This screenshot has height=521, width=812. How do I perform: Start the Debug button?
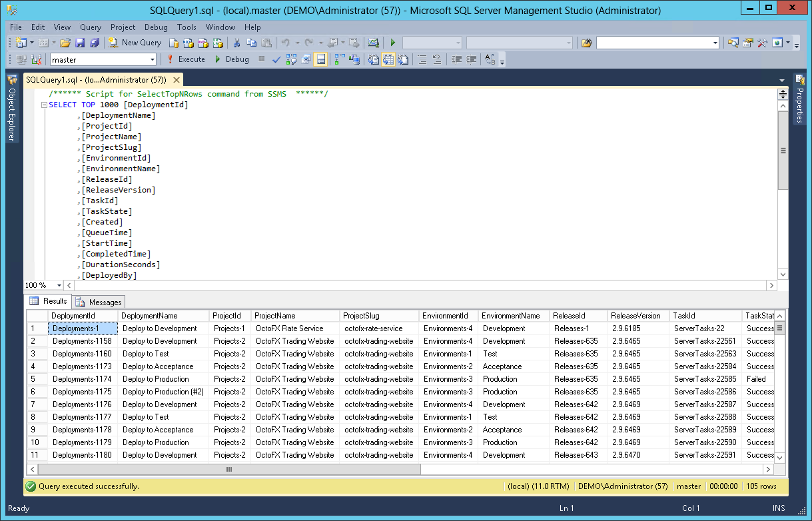coord(232,59)
